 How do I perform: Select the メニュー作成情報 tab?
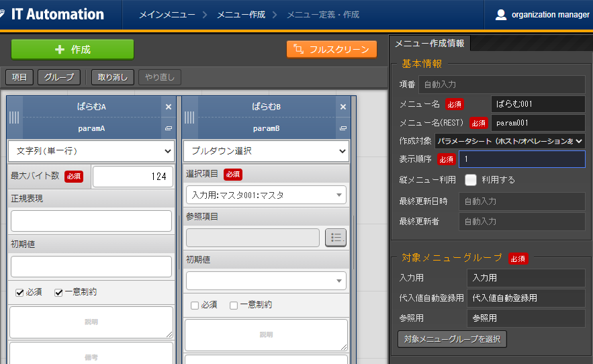coord(428,44)
